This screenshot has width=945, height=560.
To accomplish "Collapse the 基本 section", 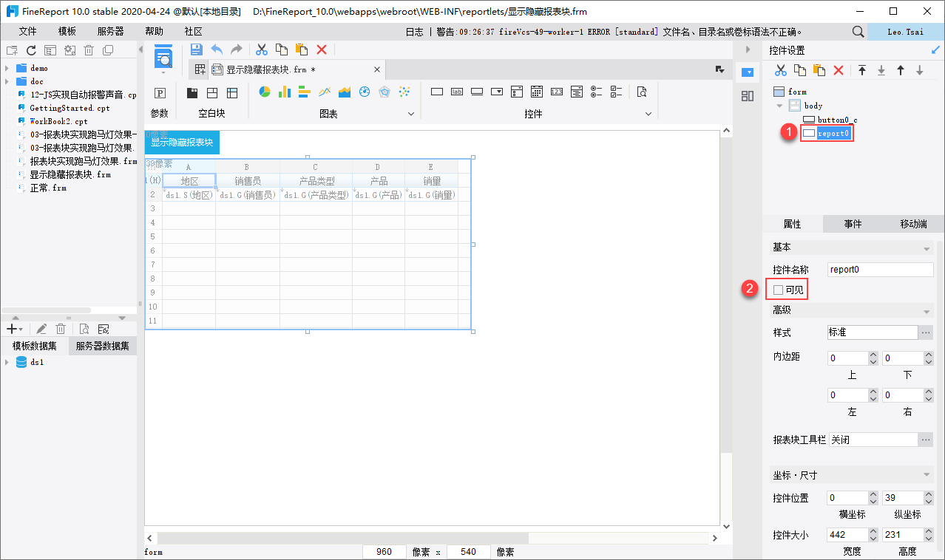I will point(927,247).
